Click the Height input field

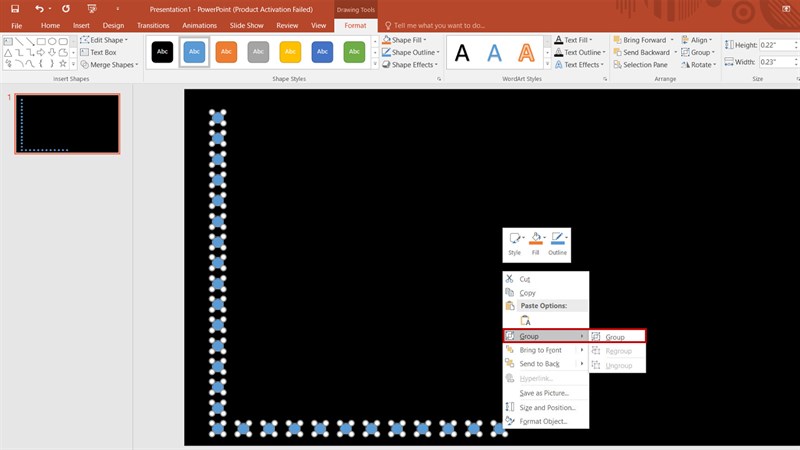778,45
